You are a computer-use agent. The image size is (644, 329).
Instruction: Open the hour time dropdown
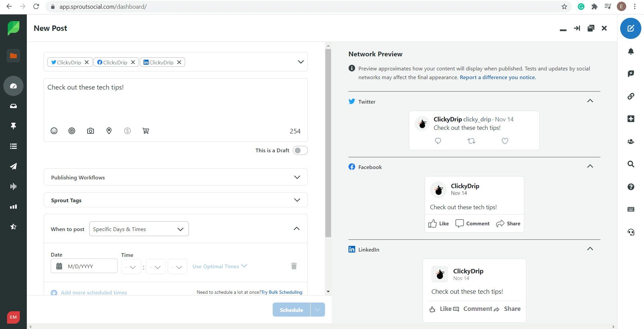point(131,267)
